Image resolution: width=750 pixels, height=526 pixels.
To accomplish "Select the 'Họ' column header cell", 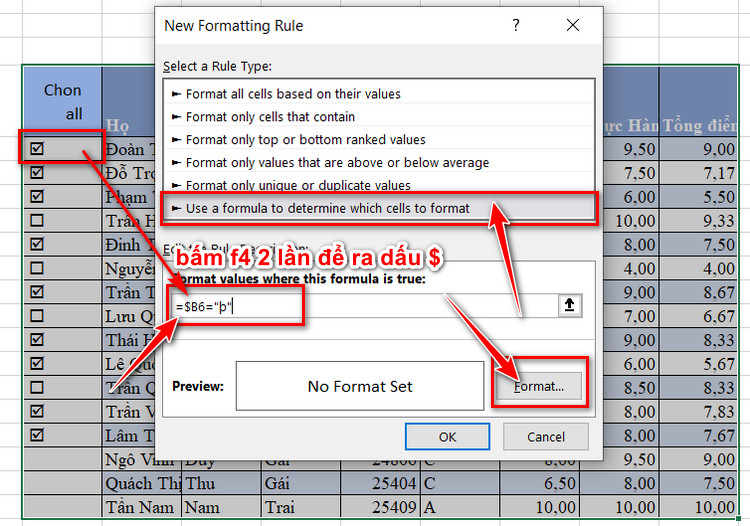I will [x=129, y=102].
